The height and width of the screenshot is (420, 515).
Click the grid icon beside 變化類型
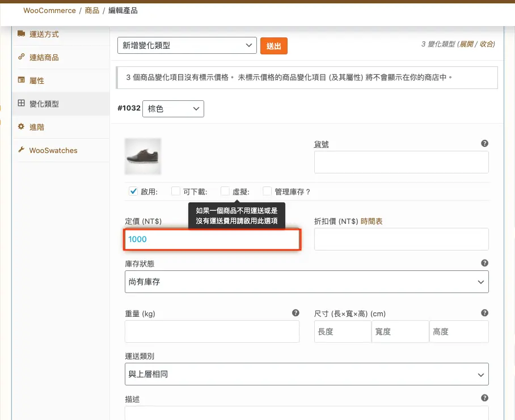[22, 103]
